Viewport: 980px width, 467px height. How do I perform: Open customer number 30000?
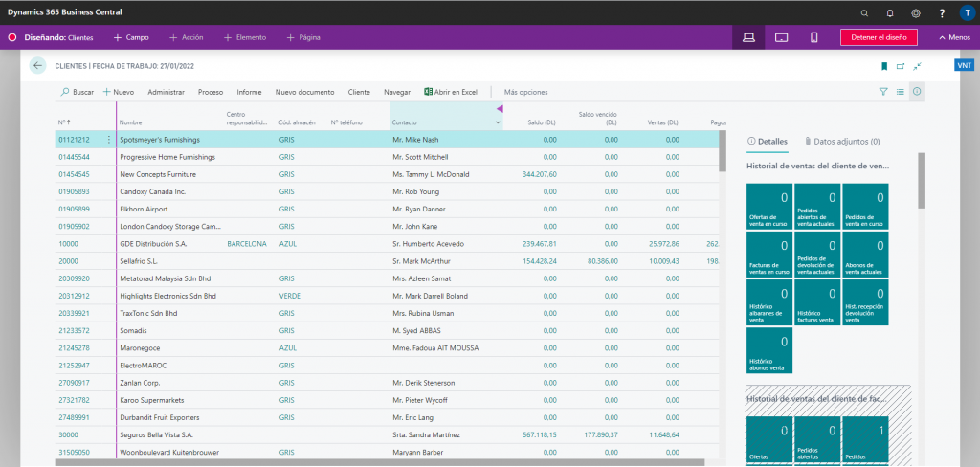pyautogui.click(x=68, y=434)
